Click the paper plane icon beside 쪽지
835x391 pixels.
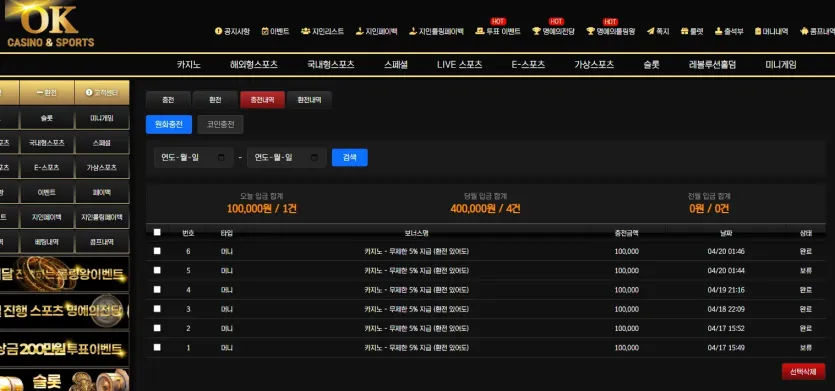tap(650, 31)
